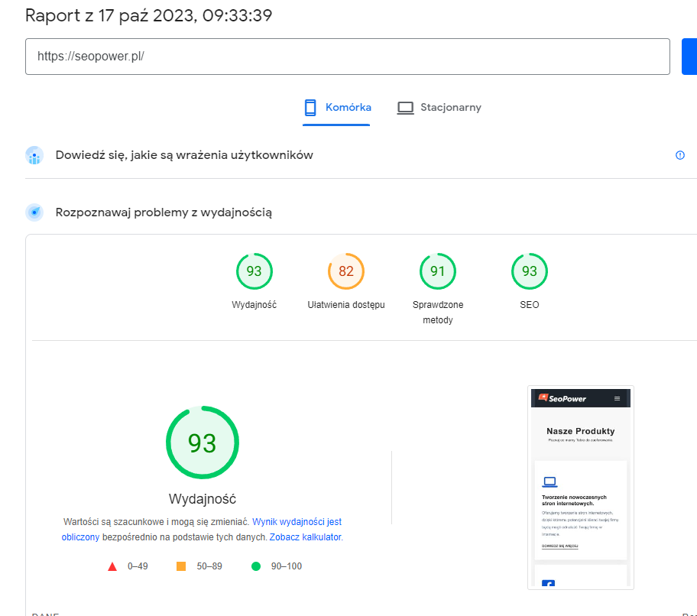Click the mobile phone icon on the Komórka tab

[310, 107]
